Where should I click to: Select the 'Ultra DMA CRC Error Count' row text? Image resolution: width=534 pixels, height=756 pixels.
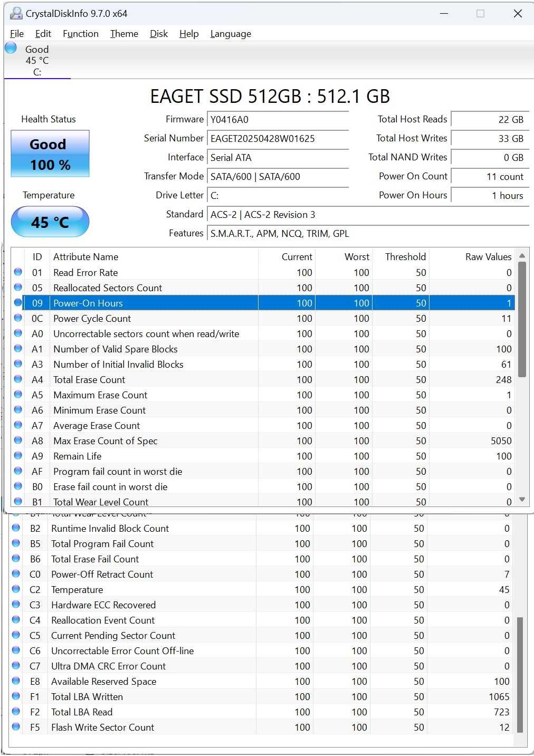[x=108, y=666]
